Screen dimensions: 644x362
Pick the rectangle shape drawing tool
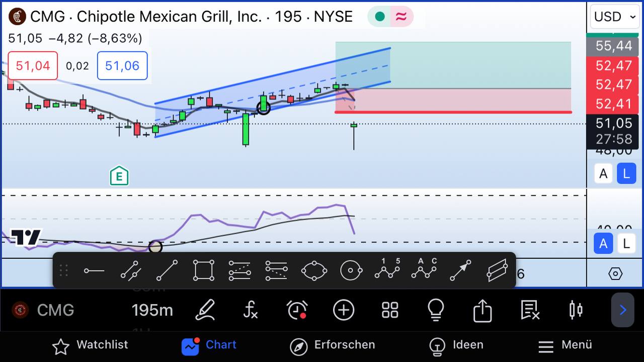click(203, 271)
